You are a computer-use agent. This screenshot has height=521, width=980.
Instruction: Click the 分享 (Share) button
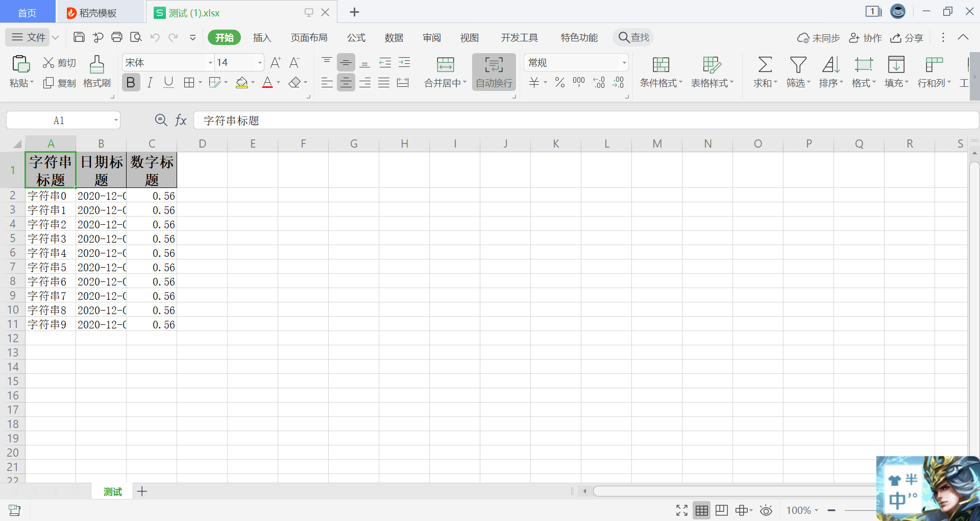[906, 37]
